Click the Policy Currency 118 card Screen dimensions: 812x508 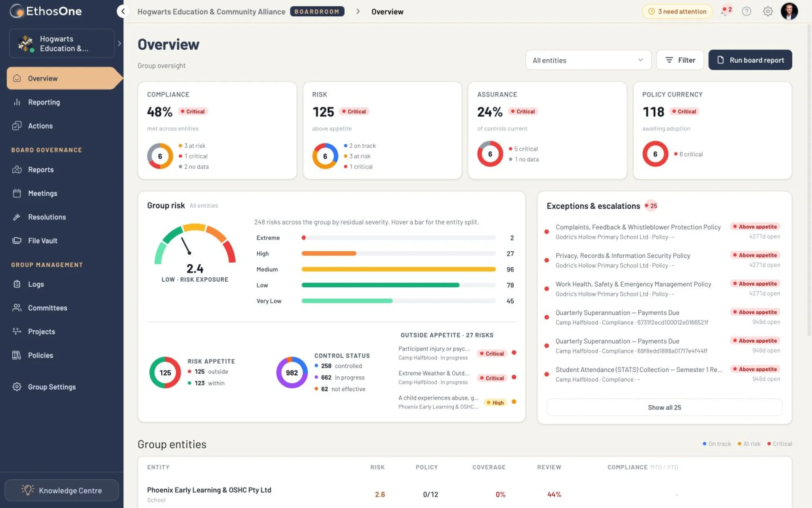[712, 130]
